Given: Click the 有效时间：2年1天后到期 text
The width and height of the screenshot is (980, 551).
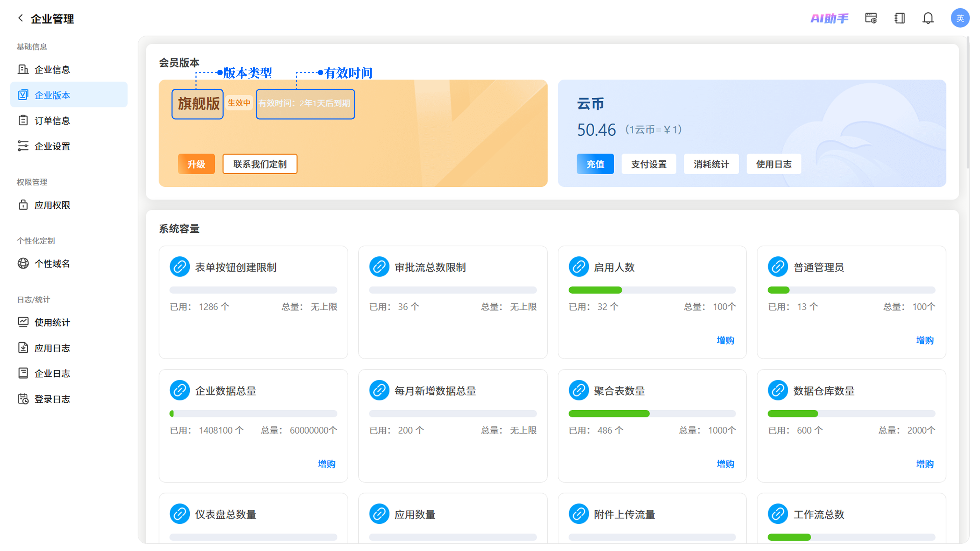Looking at the screenshot, I should click(304, 103).
